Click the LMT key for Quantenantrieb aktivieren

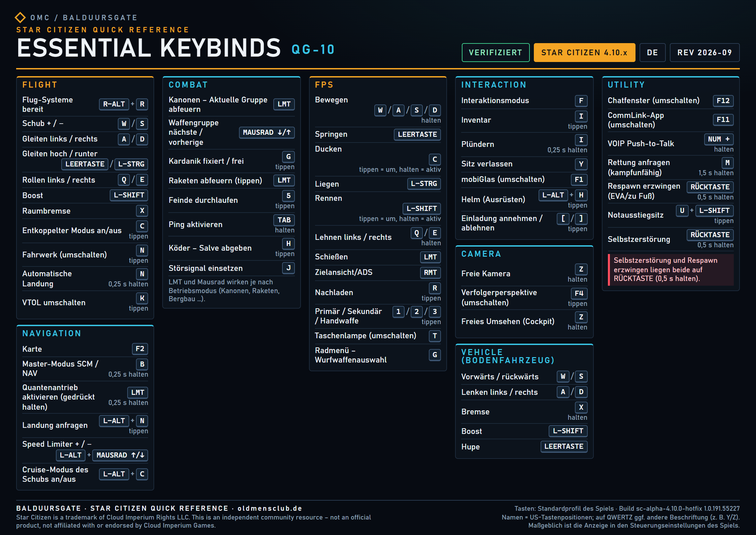coord(138,392)
